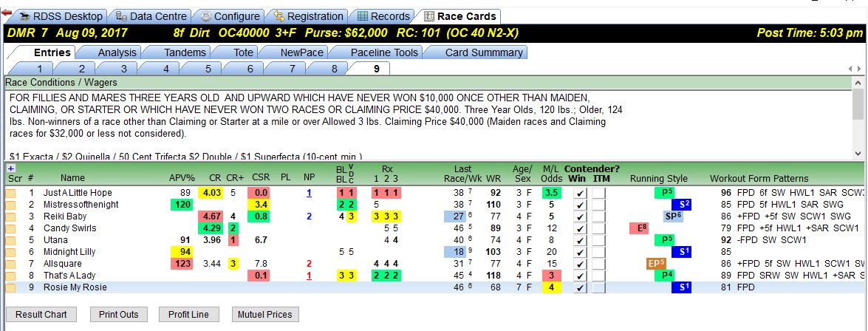Select race number 5 tab
Screen dimensions: 868x331
(208, 69)
